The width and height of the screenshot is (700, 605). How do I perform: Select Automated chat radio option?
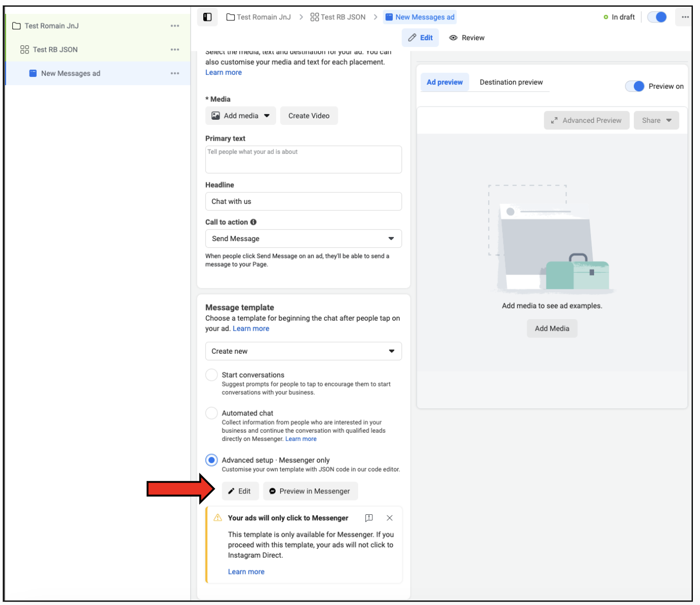(211, 413)
